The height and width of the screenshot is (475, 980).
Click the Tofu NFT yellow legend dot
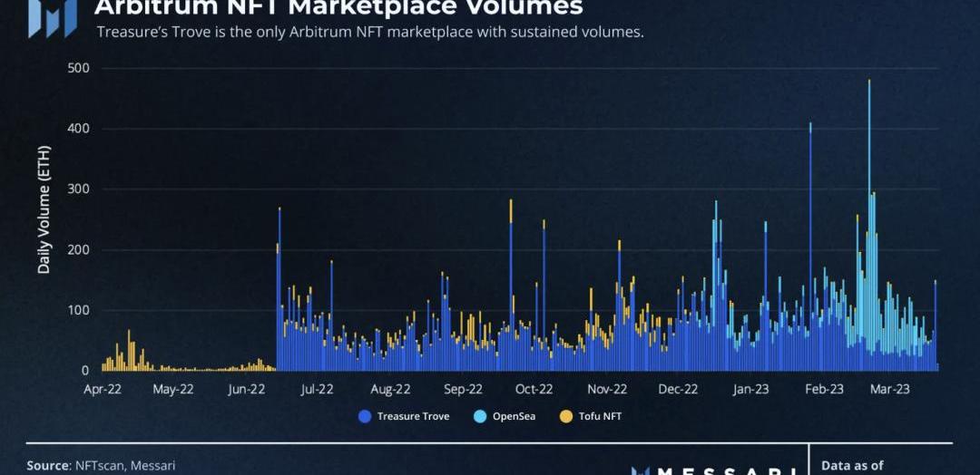566,417
